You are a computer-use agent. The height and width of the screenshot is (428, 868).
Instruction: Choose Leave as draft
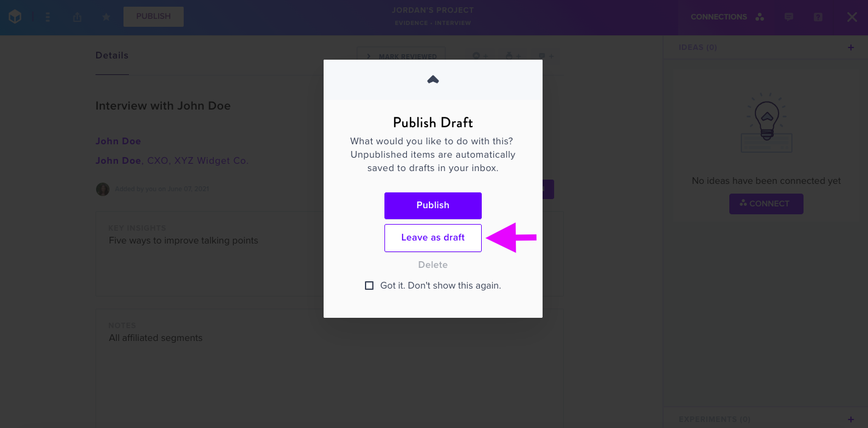(433, 238)
